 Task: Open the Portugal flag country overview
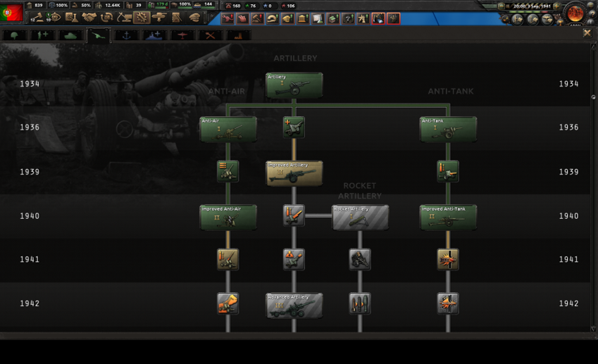(12, 13)
